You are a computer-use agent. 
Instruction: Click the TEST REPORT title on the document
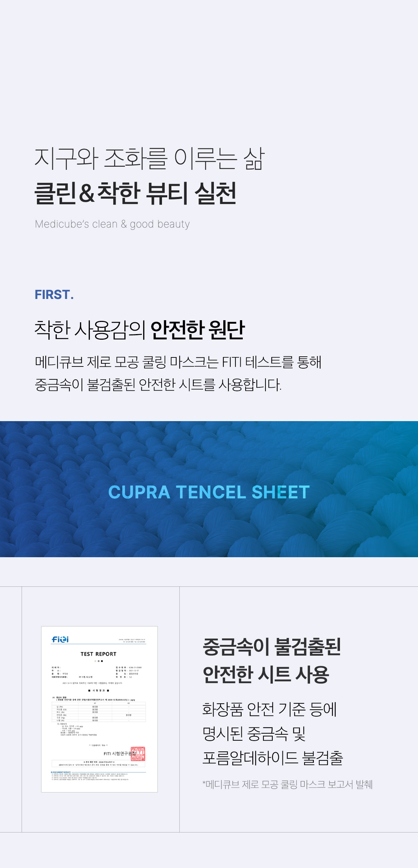pyautogui.click(x=99, y=654)
